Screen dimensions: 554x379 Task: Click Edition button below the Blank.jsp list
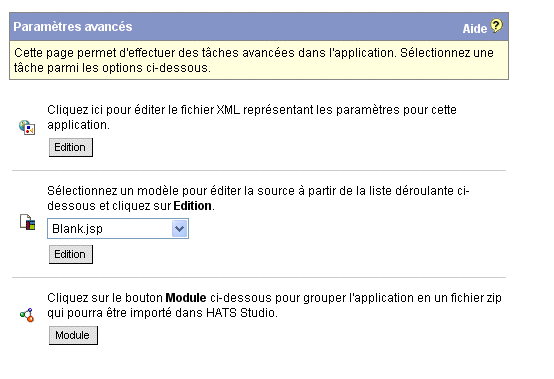coord(71,254)
